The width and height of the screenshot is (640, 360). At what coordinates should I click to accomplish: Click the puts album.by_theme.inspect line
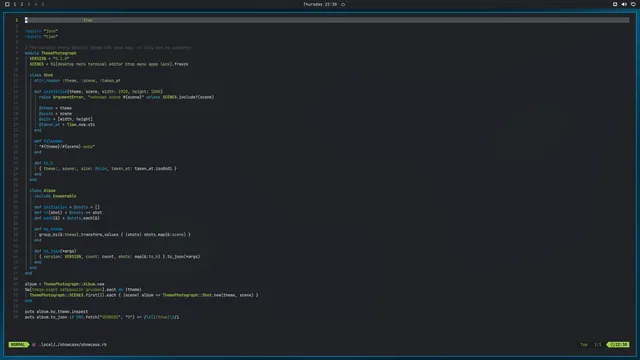(56, 311)
